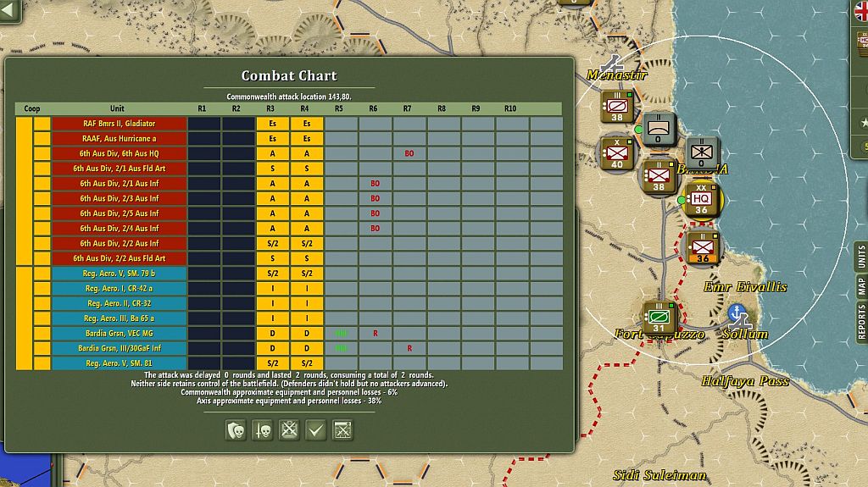
Task: Open attacker losses with sword-and-skull icon
Action: pos(263,430)
